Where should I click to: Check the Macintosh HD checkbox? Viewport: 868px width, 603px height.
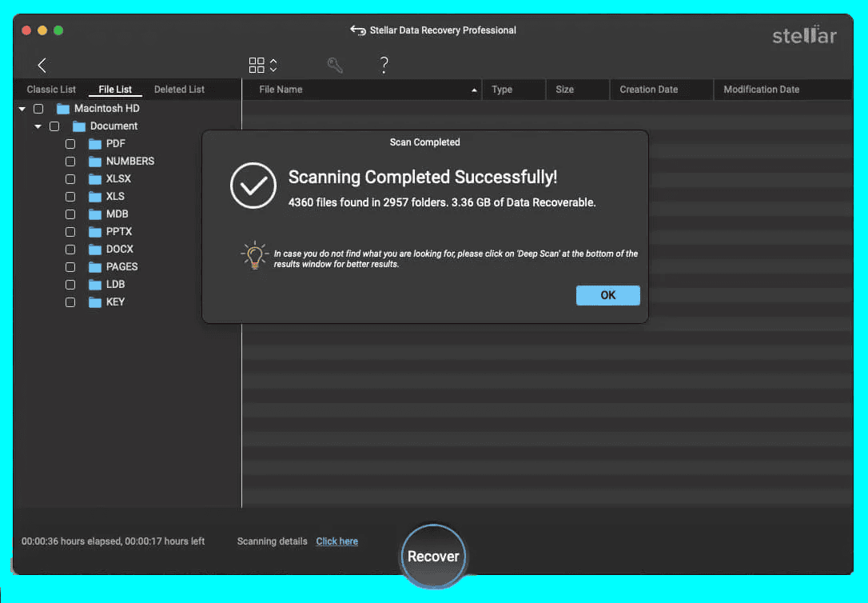pos(38,109)
